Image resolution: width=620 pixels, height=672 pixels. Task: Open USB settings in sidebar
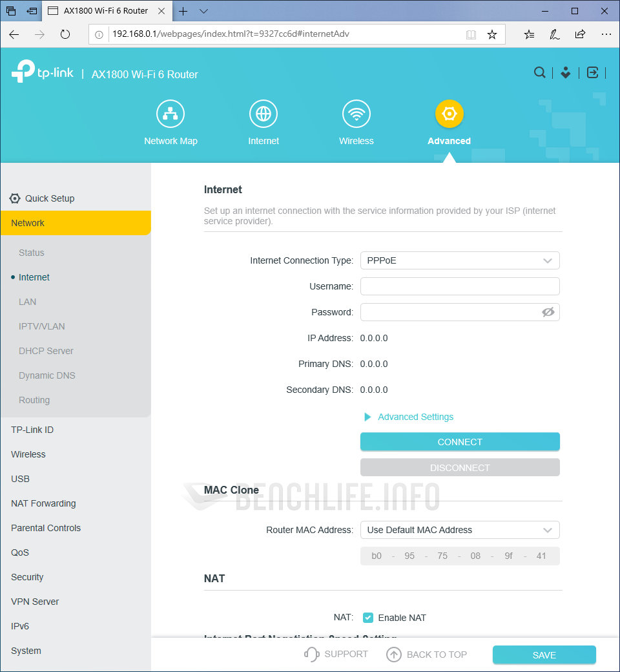pos(20,479)
